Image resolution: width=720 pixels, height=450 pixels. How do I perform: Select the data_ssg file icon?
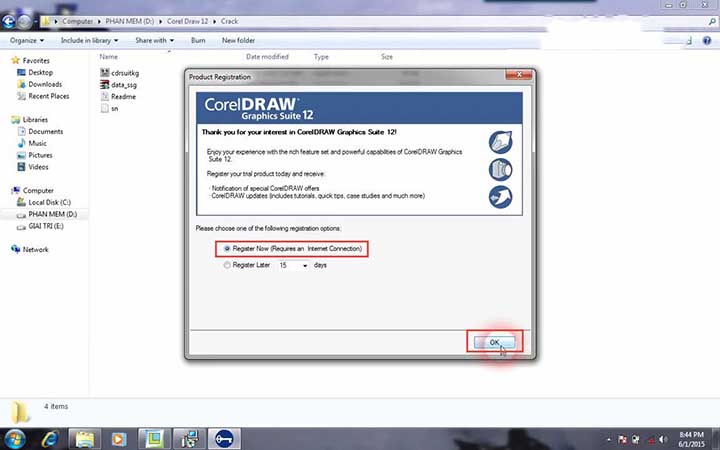[x=104, y=85]
